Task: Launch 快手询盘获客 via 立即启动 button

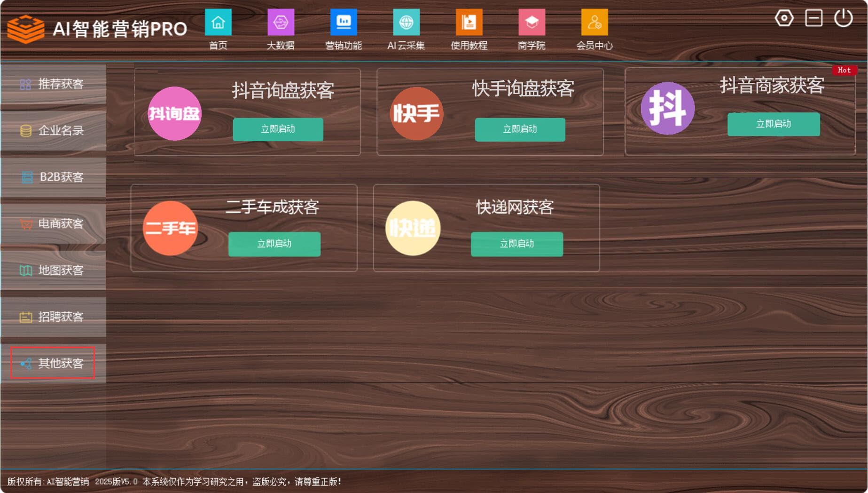Action: click(520, 129)
